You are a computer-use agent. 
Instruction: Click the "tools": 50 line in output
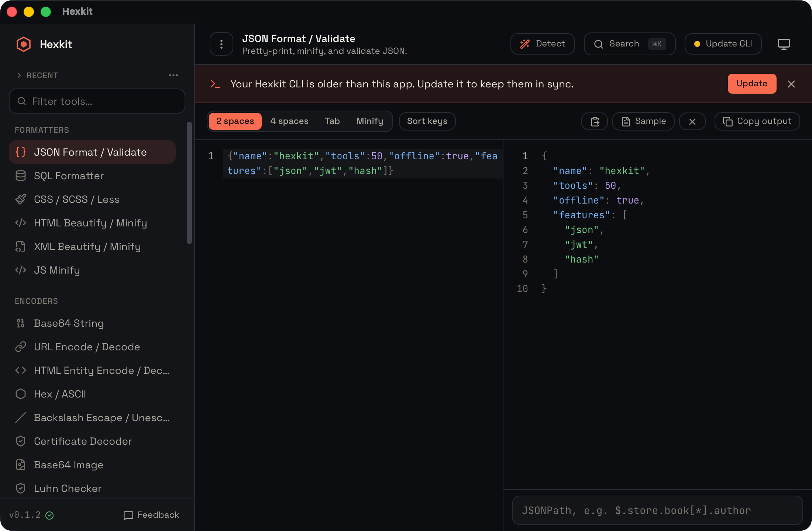[587, 185]
